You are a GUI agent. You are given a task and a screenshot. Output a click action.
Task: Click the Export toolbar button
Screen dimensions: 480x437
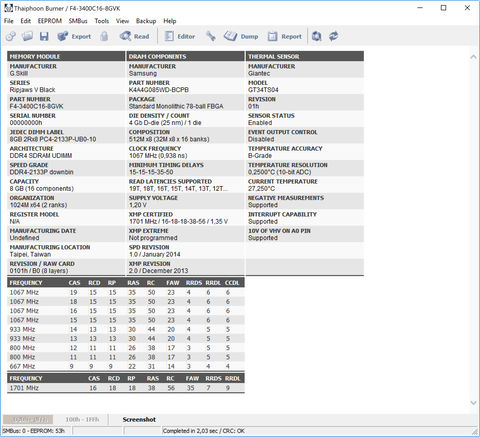pyautogui.click(x=74, y=36)
